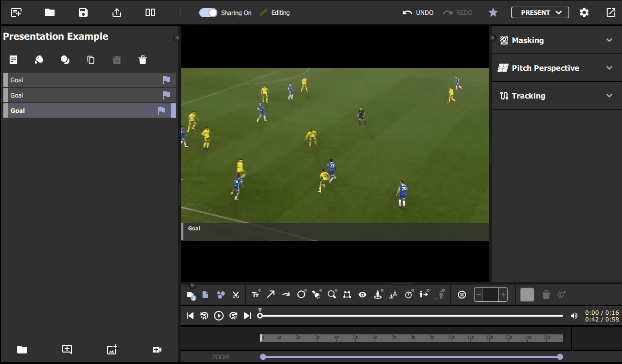Select the scissors cut tool

pos(236,295)
